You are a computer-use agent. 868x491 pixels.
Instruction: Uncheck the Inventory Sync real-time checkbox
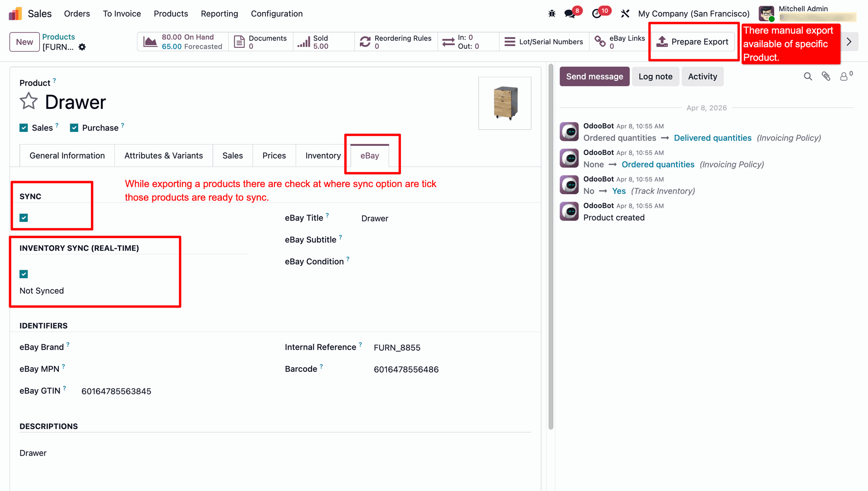pos(24,274)
